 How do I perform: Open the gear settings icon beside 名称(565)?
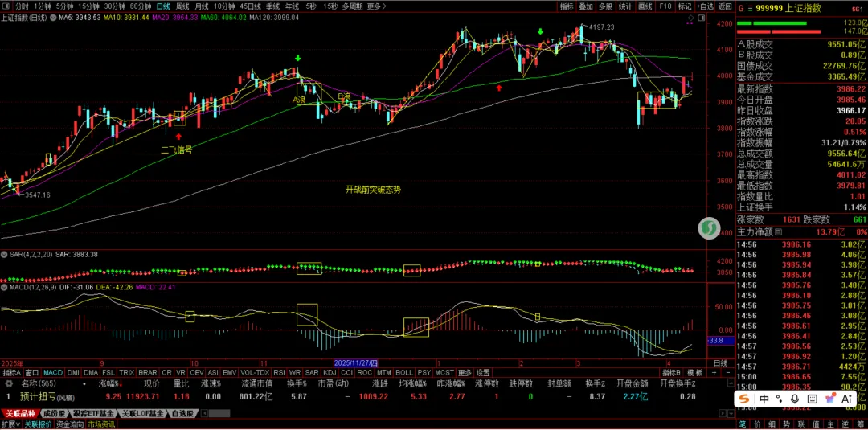pos(7,383)
